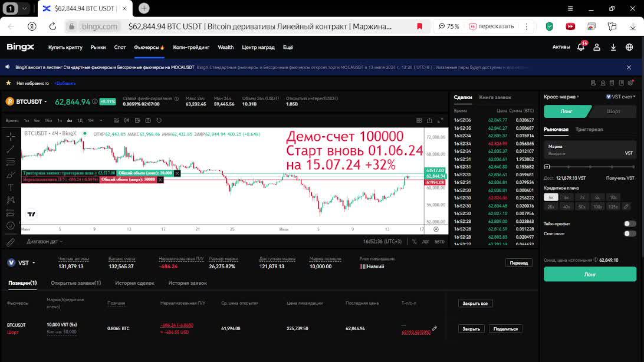Select the crosshair cursor tool in chart sidebar
The image size is (644, 362).
11,136
